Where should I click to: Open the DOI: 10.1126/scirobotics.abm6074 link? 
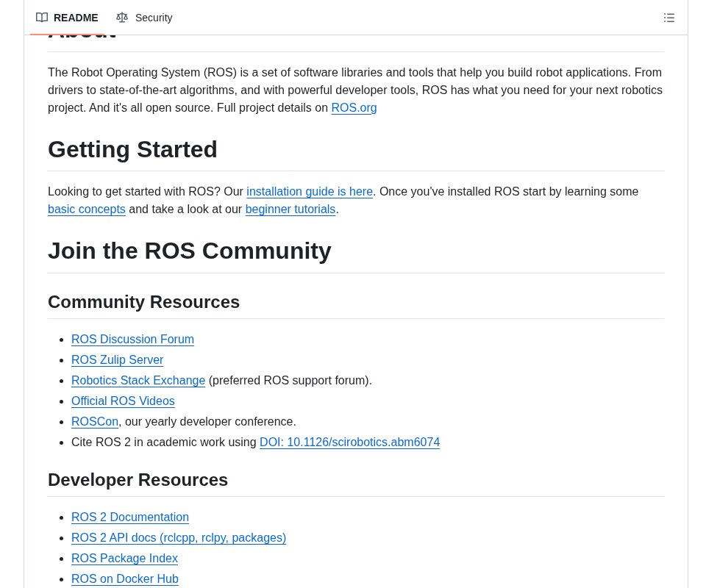(x=350, y=442)
